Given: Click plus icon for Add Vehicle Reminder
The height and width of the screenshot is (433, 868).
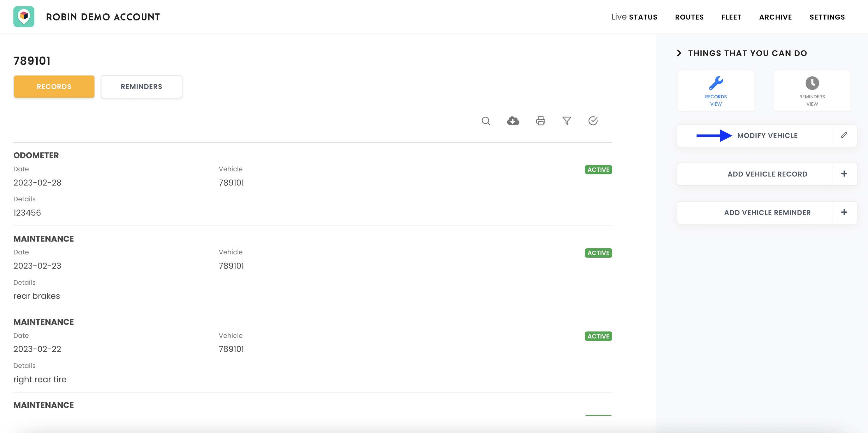Looking at the screenshot, I should (x=844, y=212).
